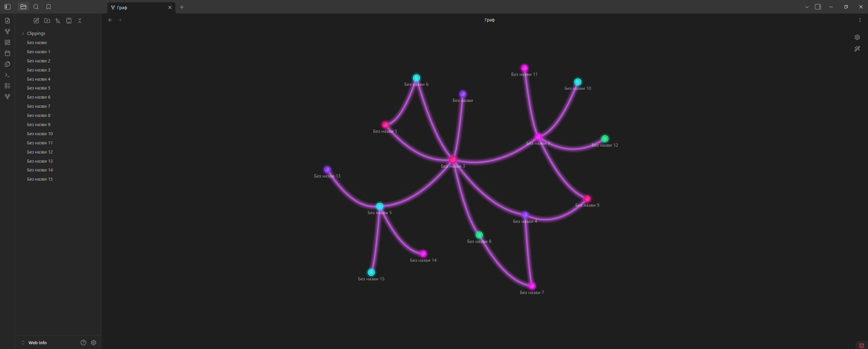Click sync status icon in bottom-right corner
The width and height of the screenshot is (868, 349).
(862, 346)
